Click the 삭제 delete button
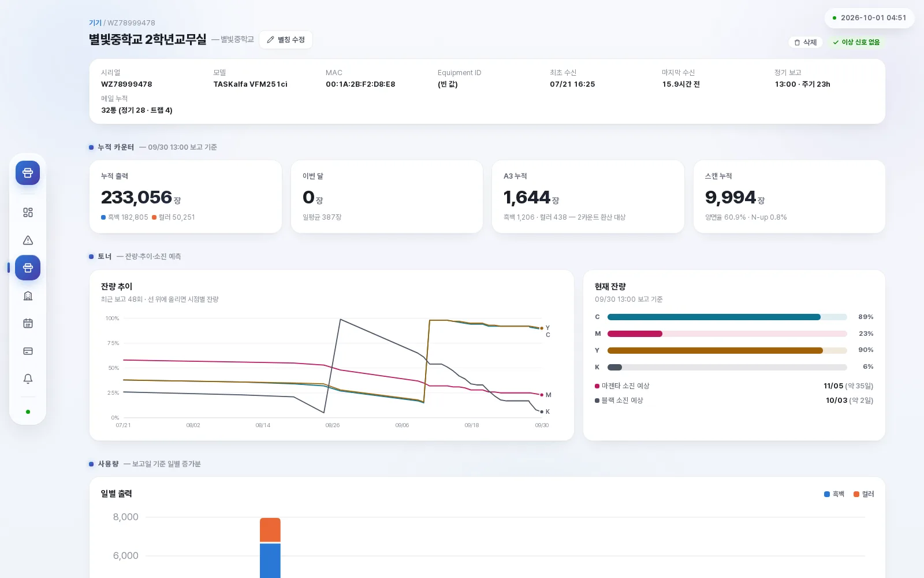Viewport: 924px width, 578px height. point(806,42)
